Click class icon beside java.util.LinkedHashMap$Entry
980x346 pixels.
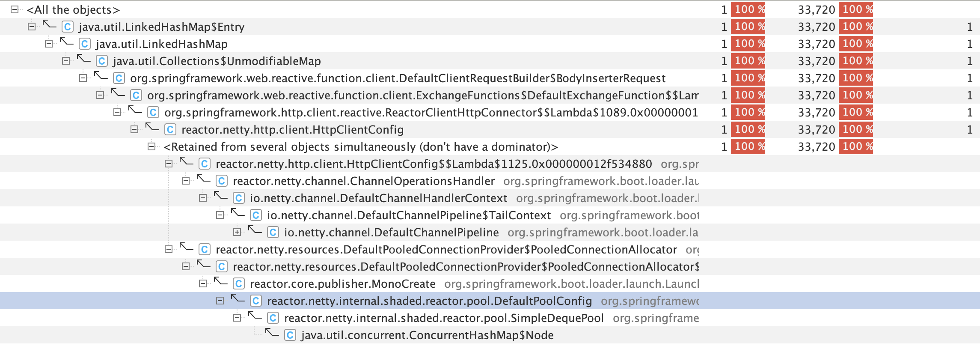67,27
